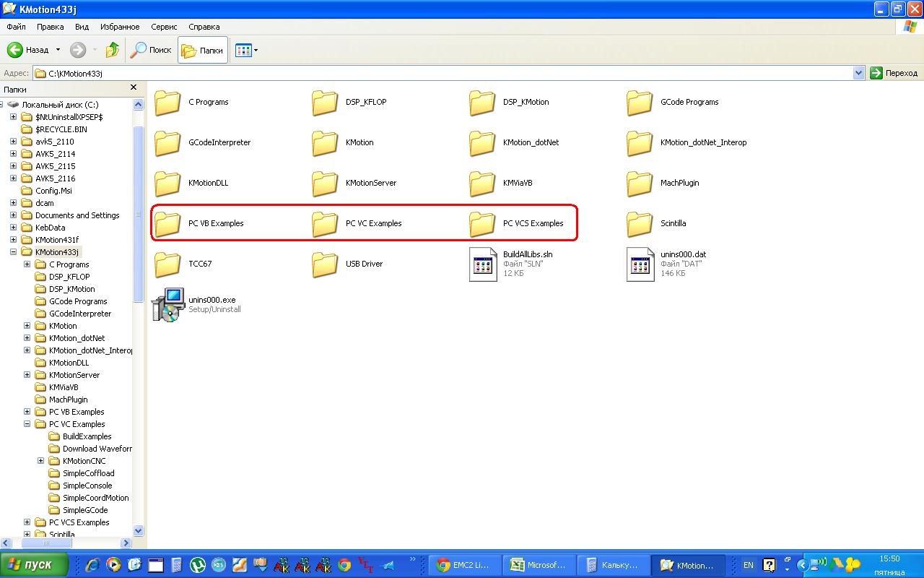Select SimpleGCode in the folder tree

click(85, 510)
